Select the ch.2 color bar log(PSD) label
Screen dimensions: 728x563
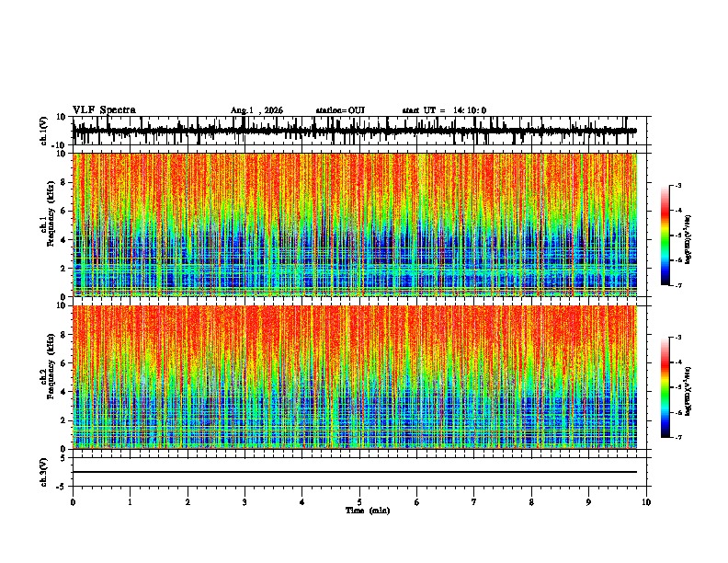[688, 391]
